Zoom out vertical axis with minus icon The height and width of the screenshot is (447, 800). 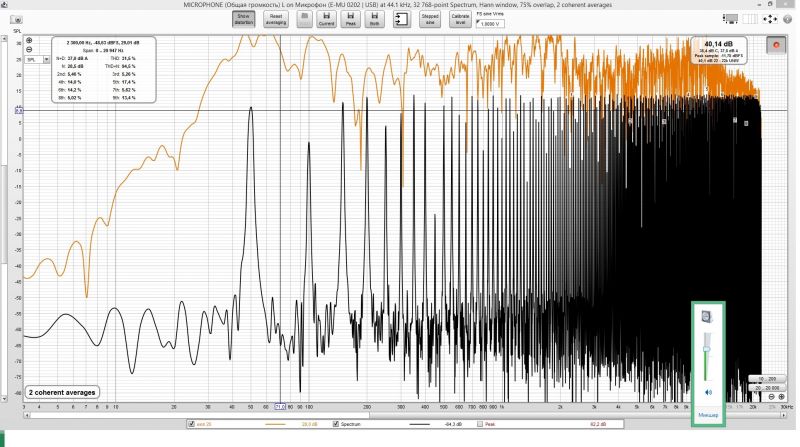(30, 49)
